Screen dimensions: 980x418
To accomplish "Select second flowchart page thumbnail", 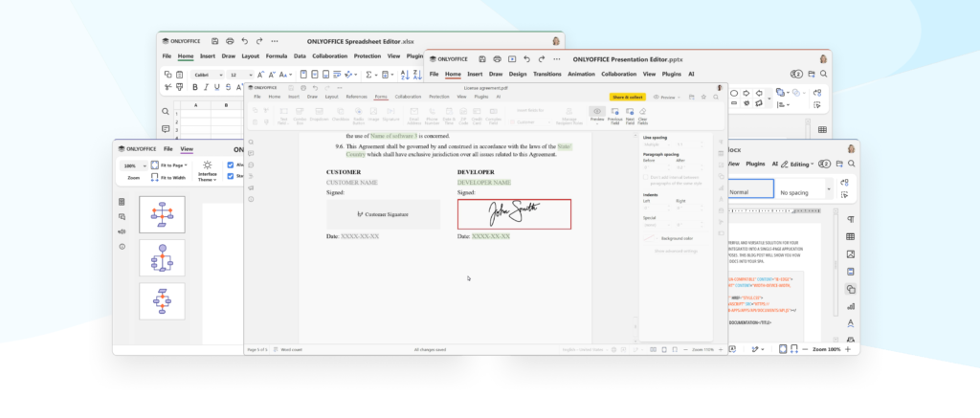I will point(162,257).
